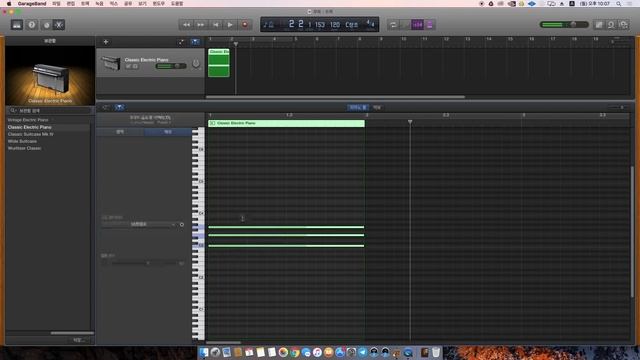Click the tracks area playhead marker
640x360 pixels.
[x=236, y=44]
